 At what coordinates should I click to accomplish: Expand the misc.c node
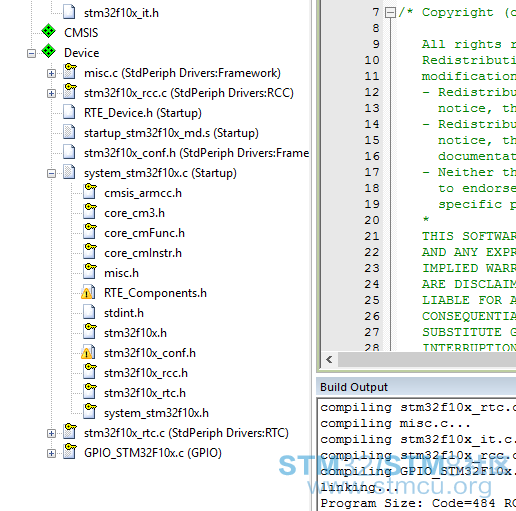[x=51, y=73]
